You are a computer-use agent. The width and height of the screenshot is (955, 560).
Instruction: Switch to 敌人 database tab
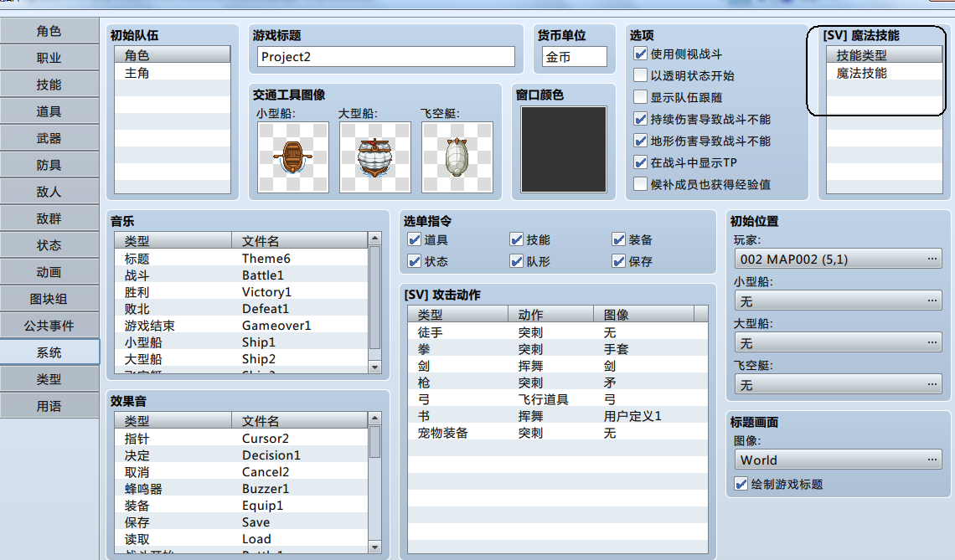[x=49, y=192]
